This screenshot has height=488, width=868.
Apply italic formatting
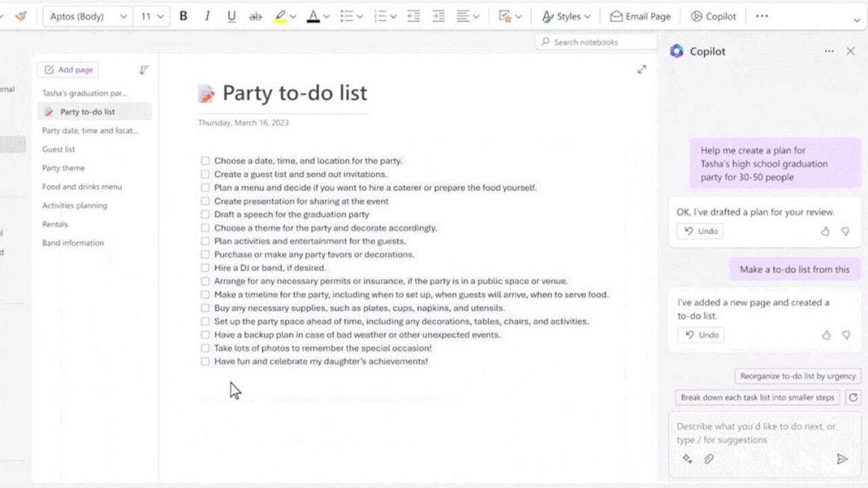[208, 16]
